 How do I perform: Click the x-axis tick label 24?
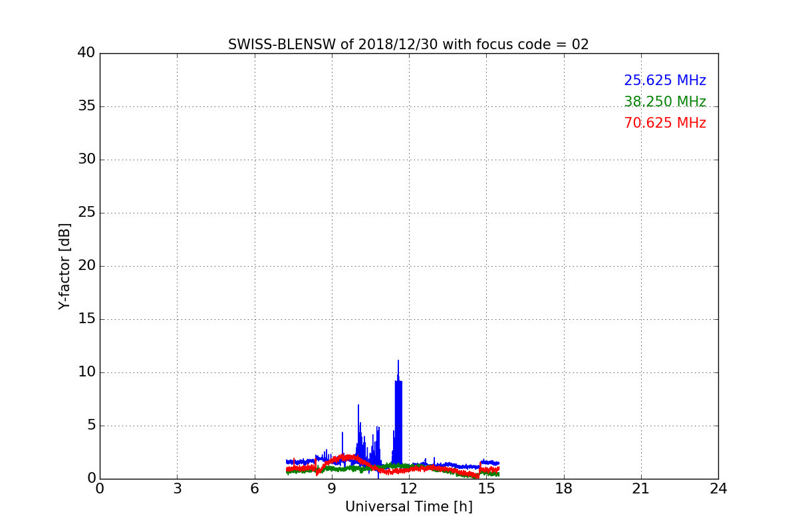coord(718,489)
